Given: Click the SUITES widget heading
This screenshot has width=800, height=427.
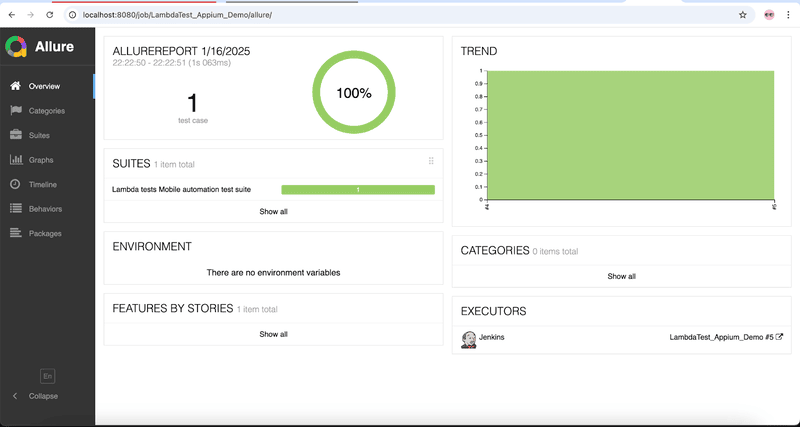Looking at the screenshot, I should coord(131,163).
